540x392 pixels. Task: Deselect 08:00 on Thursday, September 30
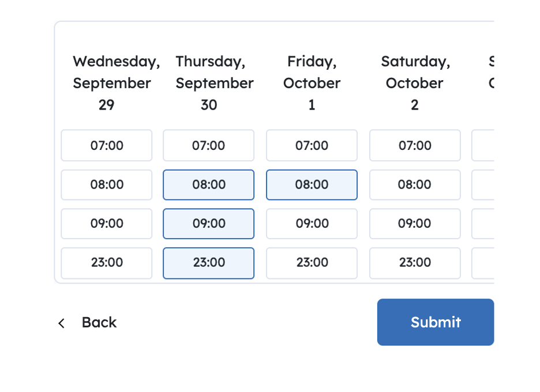pyautogui.click(x=208, y=184)
